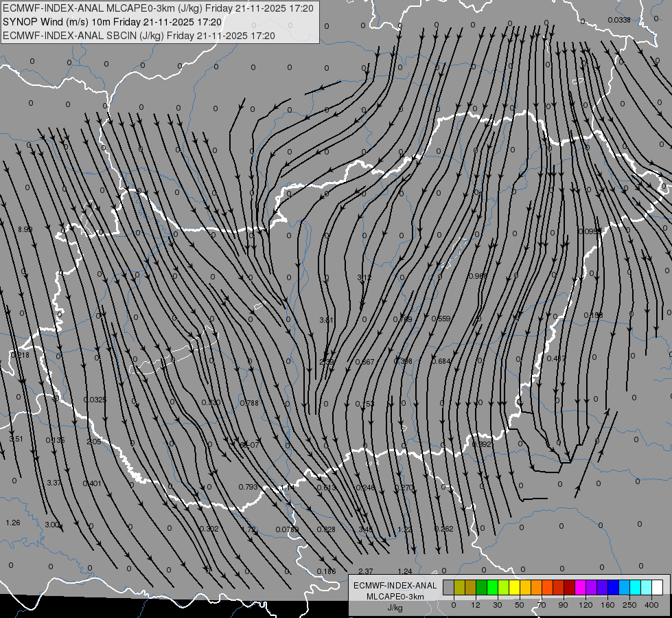Viewport: 672px width, 618px height.
Task: Click the map value 0.270
Action: click(x=404, y=488)
